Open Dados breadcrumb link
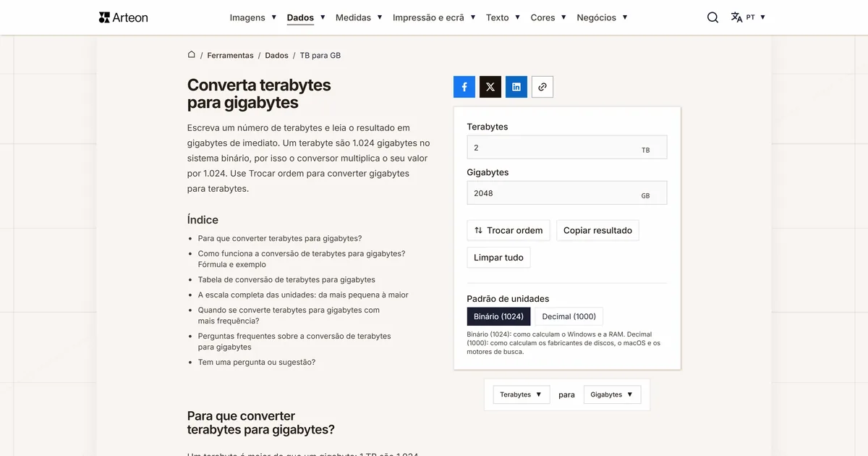This screenshot has width=868, height=456. (276, 55)
